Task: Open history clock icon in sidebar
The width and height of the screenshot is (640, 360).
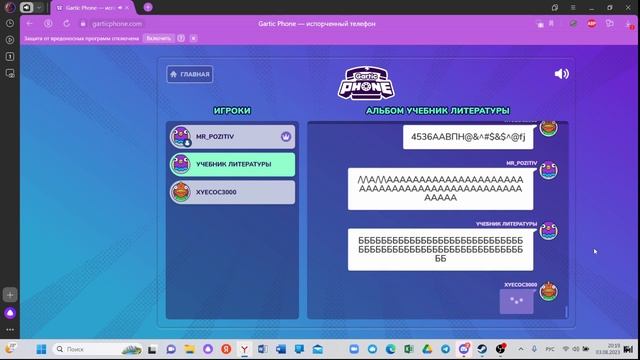Action: tap(10, 24)
